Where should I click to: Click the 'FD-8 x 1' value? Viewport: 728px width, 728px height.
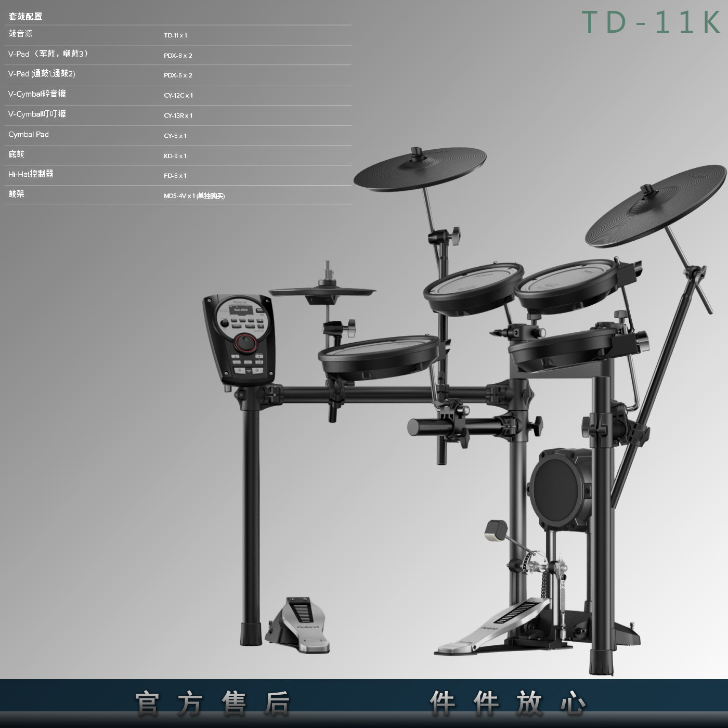point(175,176)
